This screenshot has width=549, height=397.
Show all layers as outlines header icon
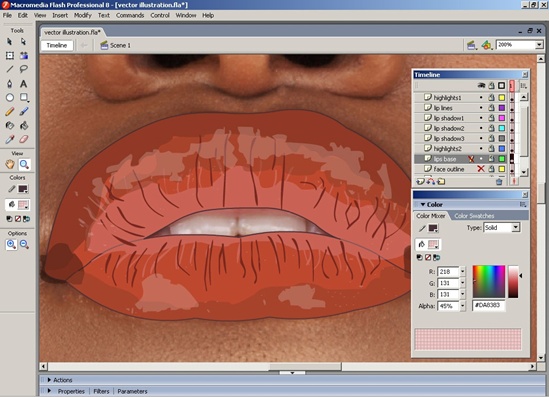pos(501,85)
